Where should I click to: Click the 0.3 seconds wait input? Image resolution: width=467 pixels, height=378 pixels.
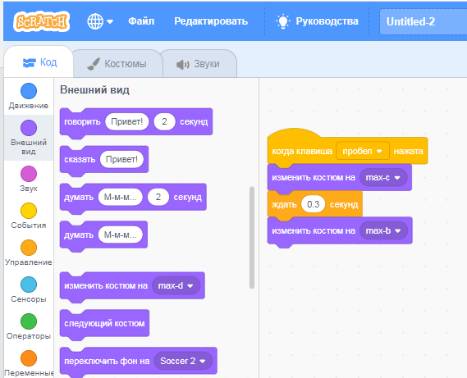pyautogui.click(x=313, y=204)
